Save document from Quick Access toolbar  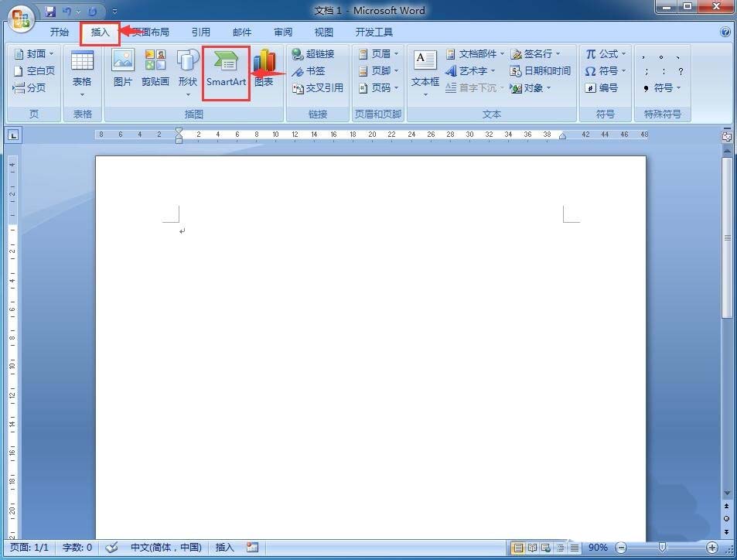click(50, 11)
